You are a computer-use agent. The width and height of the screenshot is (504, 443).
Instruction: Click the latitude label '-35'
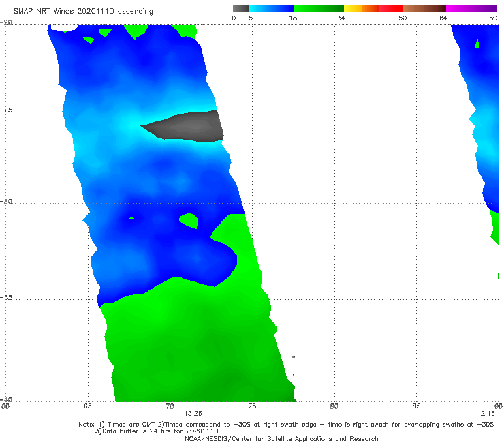coord(6,297)
